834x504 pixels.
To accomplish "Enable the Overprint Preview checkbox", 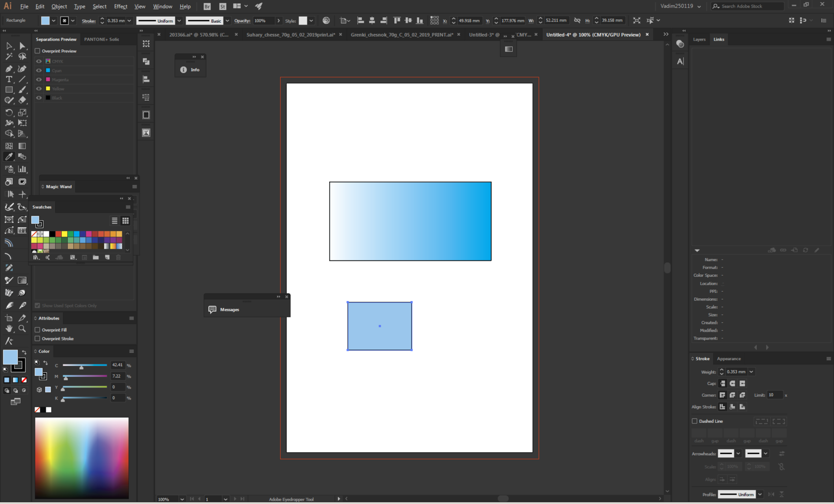I will [x=38, y=51].
